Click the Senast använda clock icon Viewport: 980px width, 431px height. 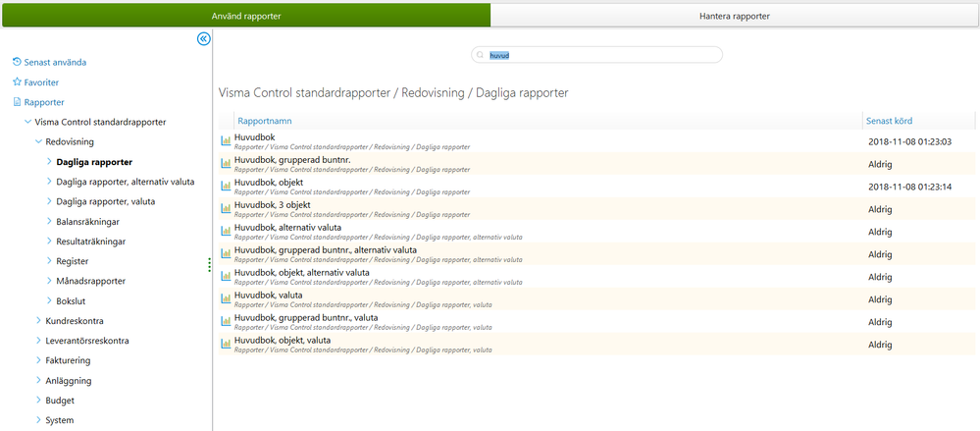point(17,62)
